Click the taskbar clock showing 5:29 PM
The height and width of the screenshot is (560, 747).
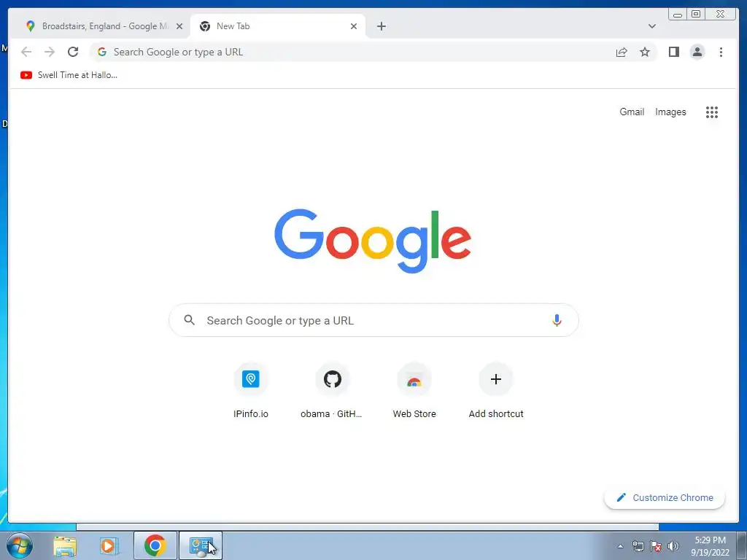[710, 546]
